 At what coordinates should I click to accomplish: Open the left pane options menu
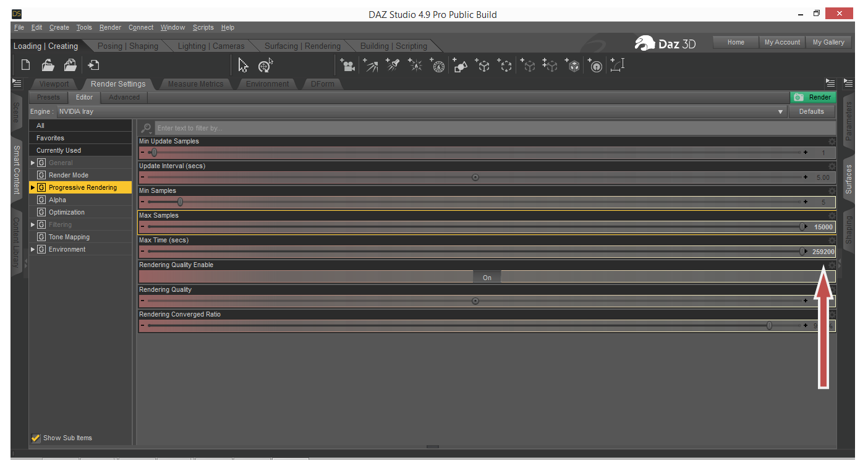click(x=17, y=83)
